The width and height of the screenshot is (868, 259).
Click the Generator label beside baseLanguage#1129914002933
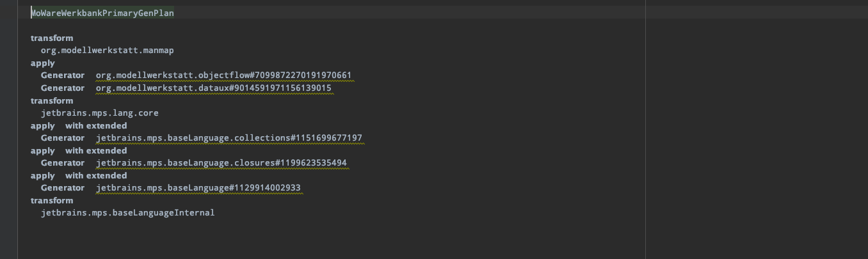(x=63, y=188)
